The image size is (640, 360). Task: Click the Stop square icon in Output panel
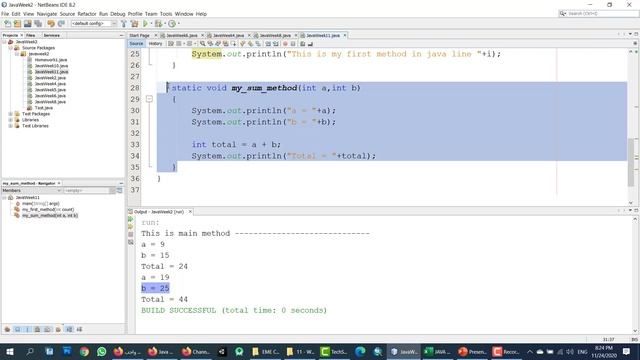[x=131, y=234]
